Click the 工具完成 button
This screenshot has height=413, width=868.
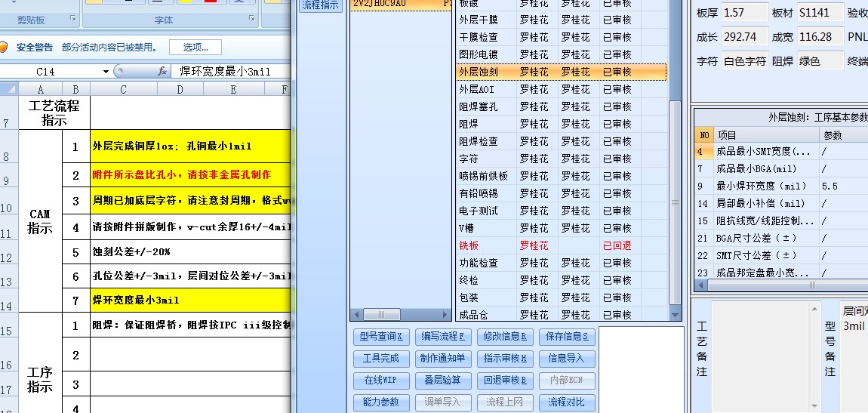(x=381, y=359)
